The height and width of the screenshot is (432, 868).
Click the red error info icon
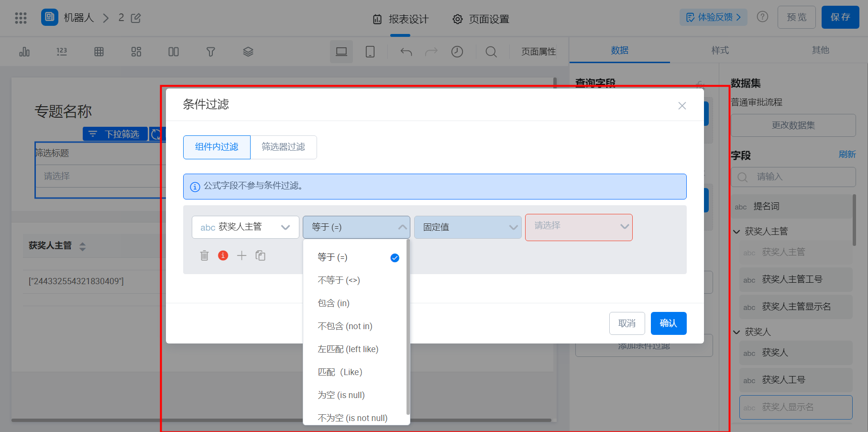tap(223, 255)
